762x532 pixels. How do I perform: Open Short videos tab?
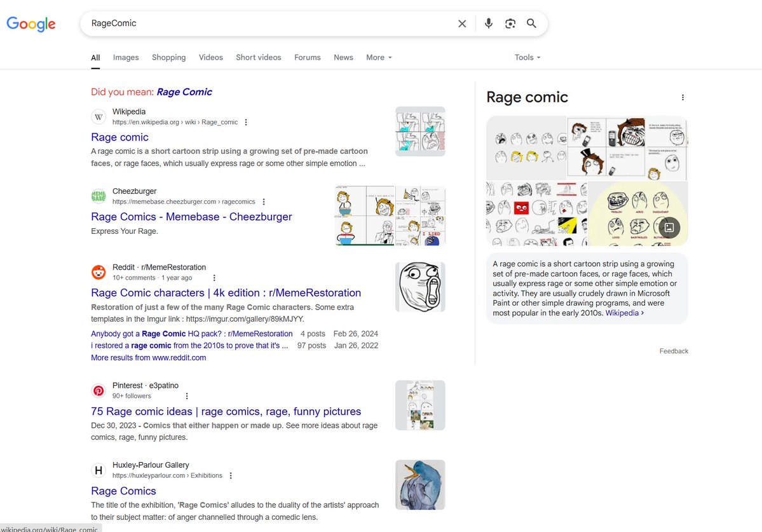[x=259, y=57]
